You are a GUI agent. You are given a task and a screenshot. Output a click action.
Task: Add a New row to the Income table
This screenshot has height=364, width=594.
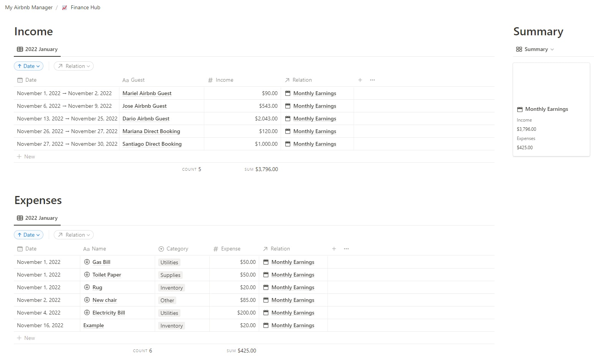(x=26, y=156)
